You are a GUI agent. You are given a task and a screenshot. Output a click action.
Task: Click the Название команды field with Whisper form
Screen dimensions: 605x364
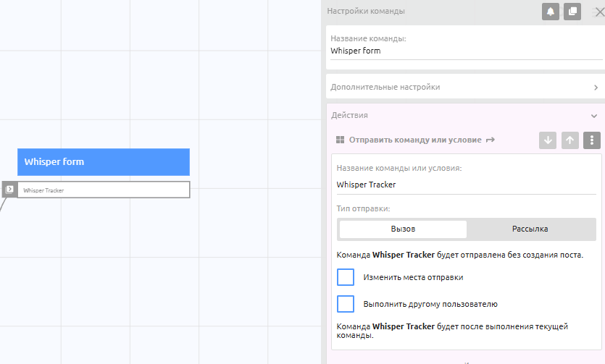pyautogui.click(x=464, y=51)
